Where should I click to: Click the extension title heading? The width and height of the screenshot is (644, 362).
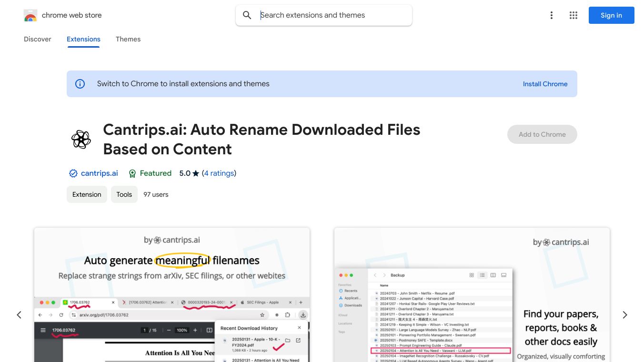pyautogui.click(x=262, y=139)
